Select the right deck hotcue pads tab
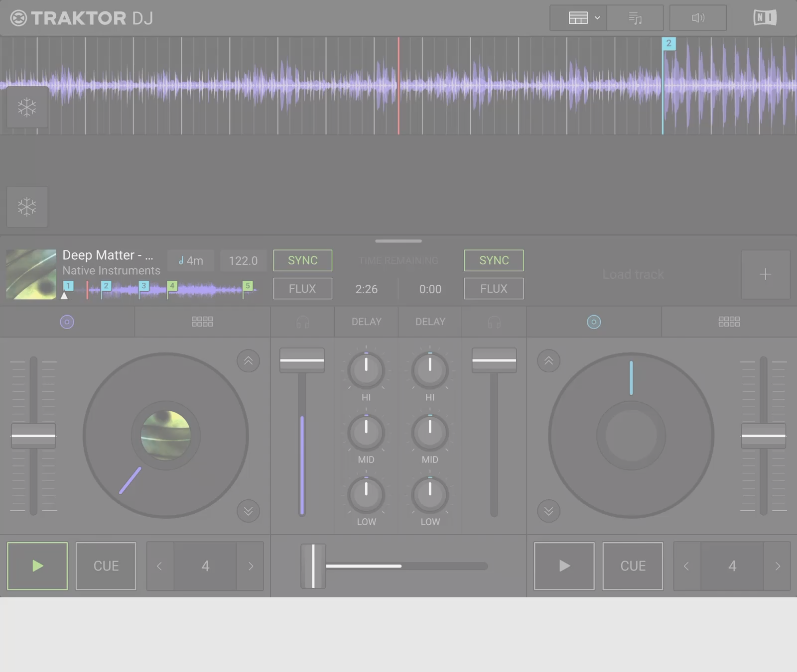The width and height of the screenshot is (797, 672). click(729, 322)
